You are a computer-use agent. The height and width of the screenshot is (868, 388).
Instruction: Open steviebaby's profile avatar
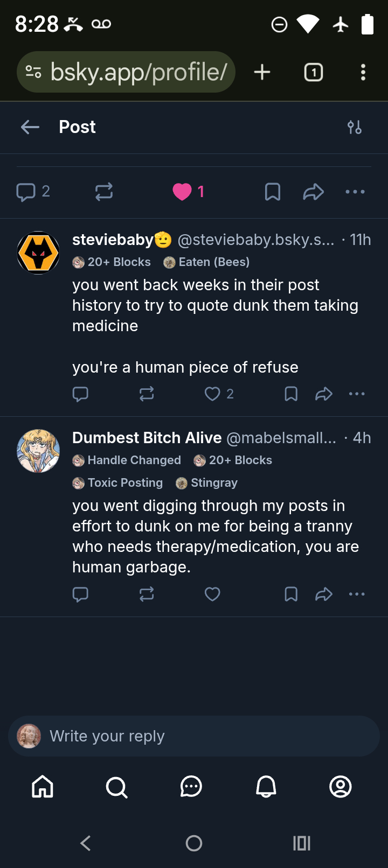click(x=38, y=253)
